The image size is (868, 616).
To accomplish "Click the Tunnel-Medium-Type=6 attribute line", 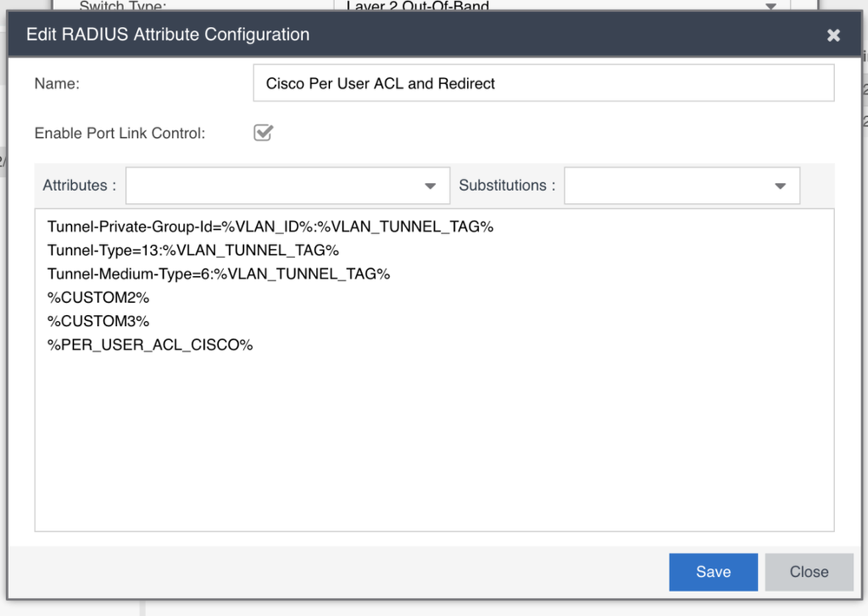I will pos(218,274).
